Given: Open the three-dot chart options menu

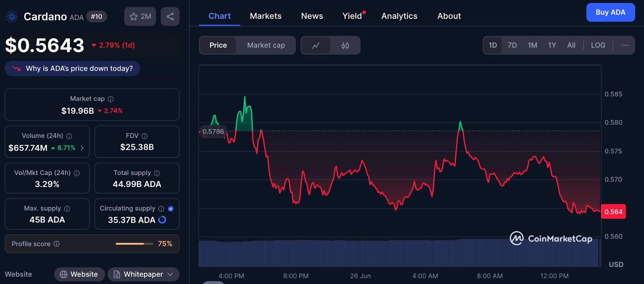Looking at the screenshot, I should [x=625, y=45].
